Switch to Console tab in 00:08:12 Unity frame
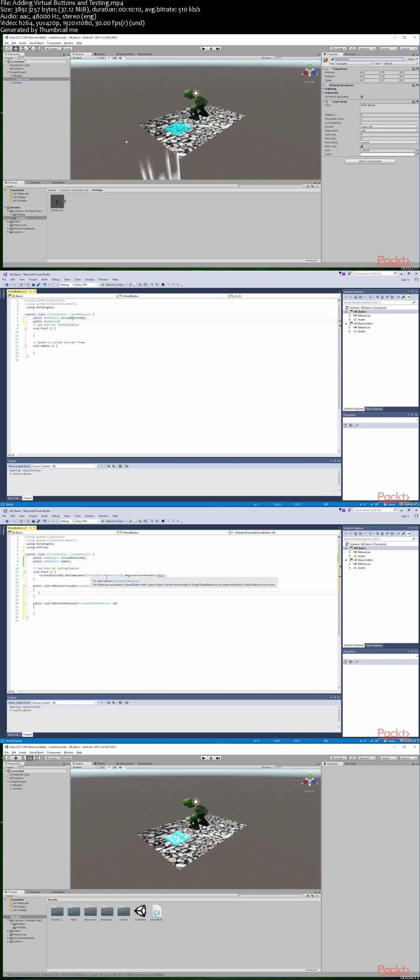The height and width of the screenshot is (980, 420). [x=34, y=892]
